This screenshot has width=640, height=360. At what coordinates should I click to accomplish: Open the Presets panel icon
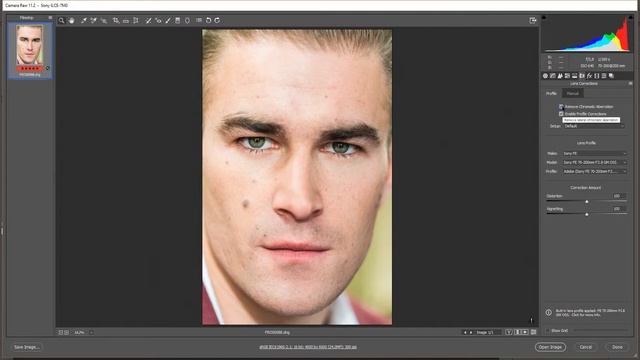coord(604,76)
